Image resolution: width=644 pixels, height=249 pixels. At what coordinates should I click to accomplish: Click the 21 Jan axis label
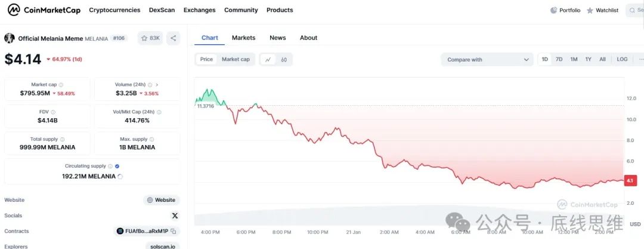(353, 232)
